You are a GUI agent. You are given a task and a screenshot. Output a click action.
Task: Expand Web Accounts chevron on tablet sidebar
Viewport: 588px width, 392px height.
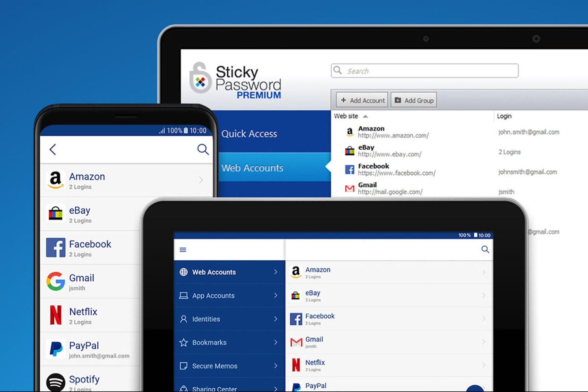point(275,272)
